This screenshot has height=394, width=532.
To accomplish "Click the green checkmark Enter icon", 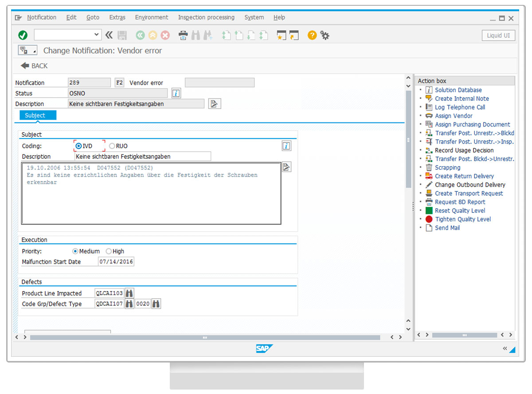I will point(23,35).
